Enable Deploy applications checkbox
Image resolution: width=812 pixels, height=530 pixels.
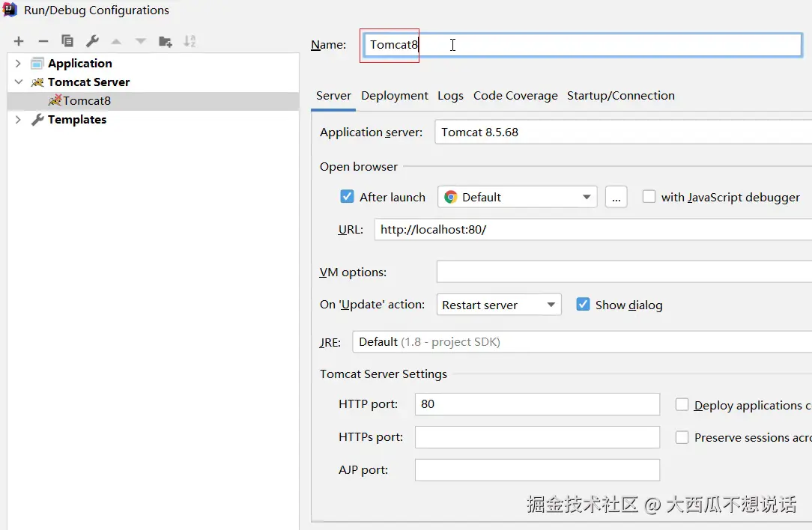(682, 405)
